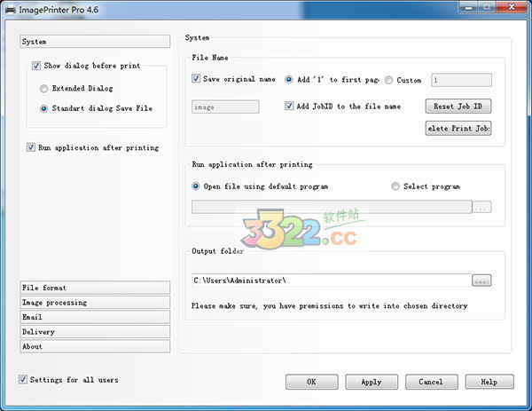Click the Cancel button
This screenshot has width=532, height=411.
tap(432, 382)
